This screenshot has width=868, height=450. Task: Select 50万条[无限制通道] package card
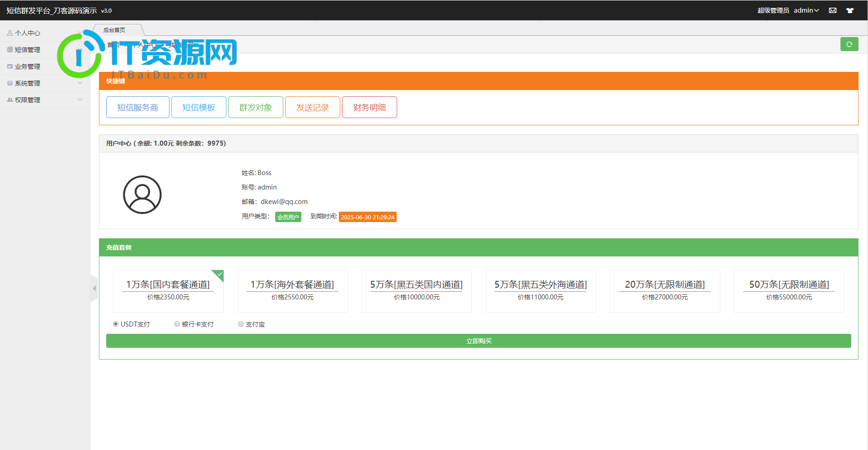pos(789,291)
